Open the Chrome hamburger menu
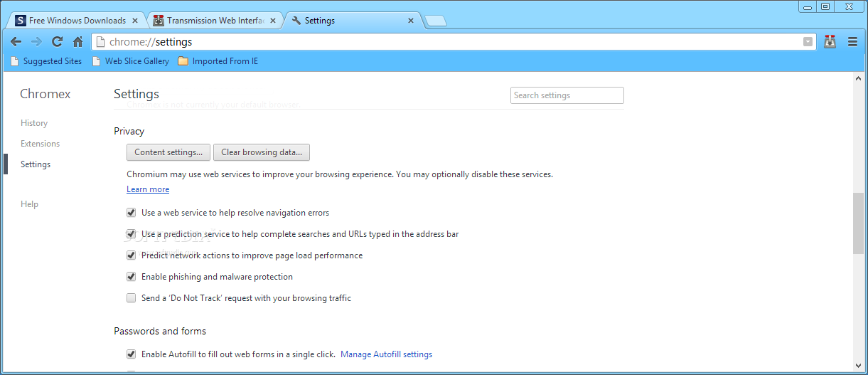The width and height of the screenshot is (868, 375). [852, 42]
